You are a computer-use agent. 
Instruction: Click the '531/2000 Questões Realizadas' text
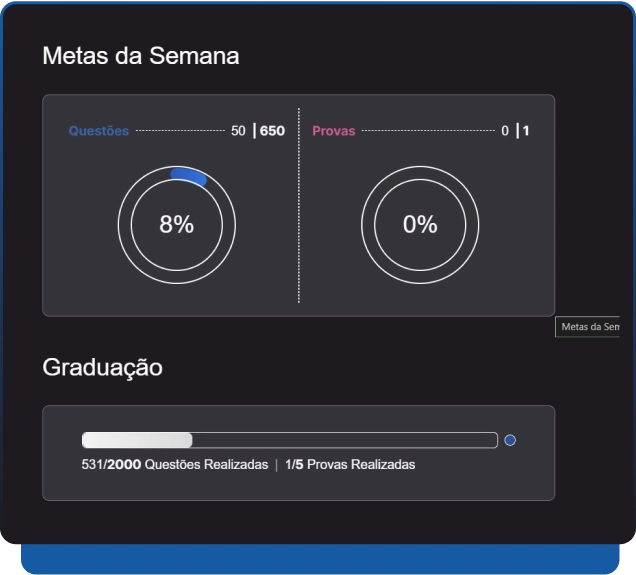(174, 465)
